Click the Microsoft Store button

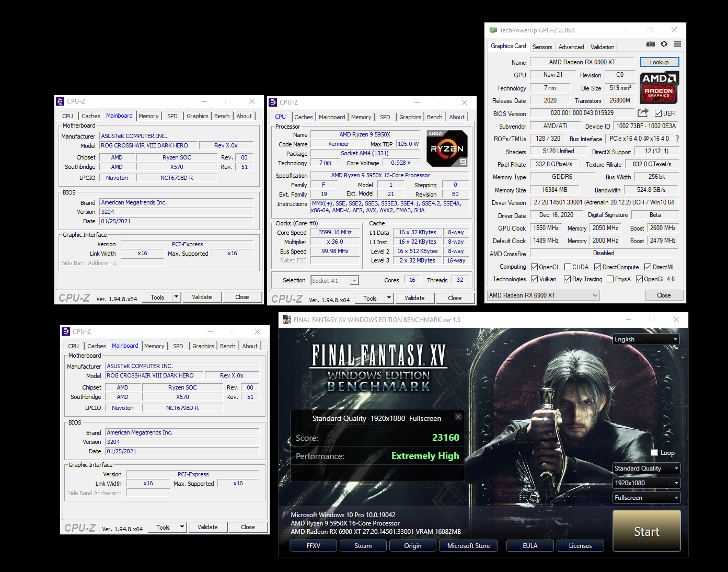click(x=469, y=546)
